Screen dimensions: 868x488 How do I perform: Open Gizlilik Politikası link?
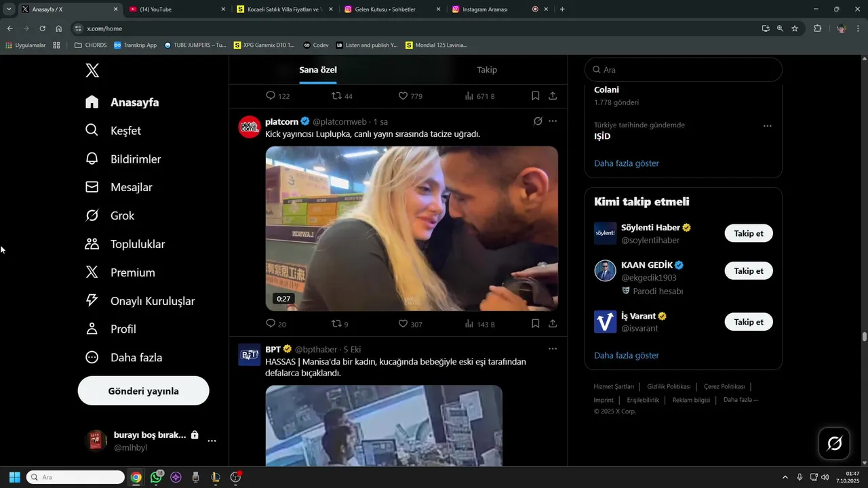click(669, 386)
